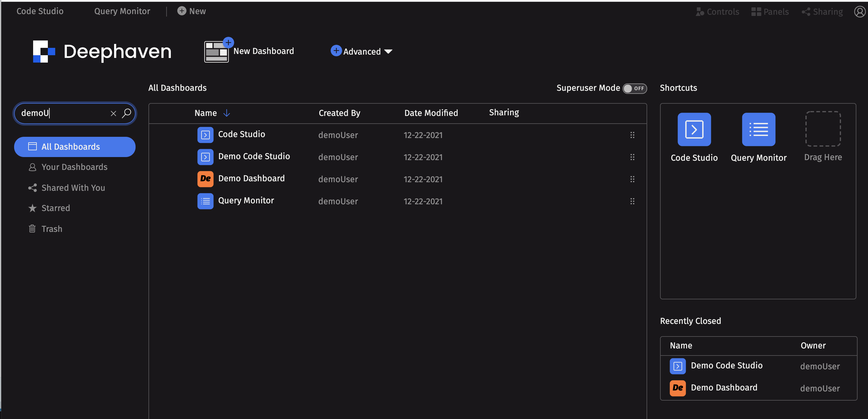The width and height of the screenshot is (868, 419).
Task: Select Shared With You in sidebar
Action: click(67, 188)
